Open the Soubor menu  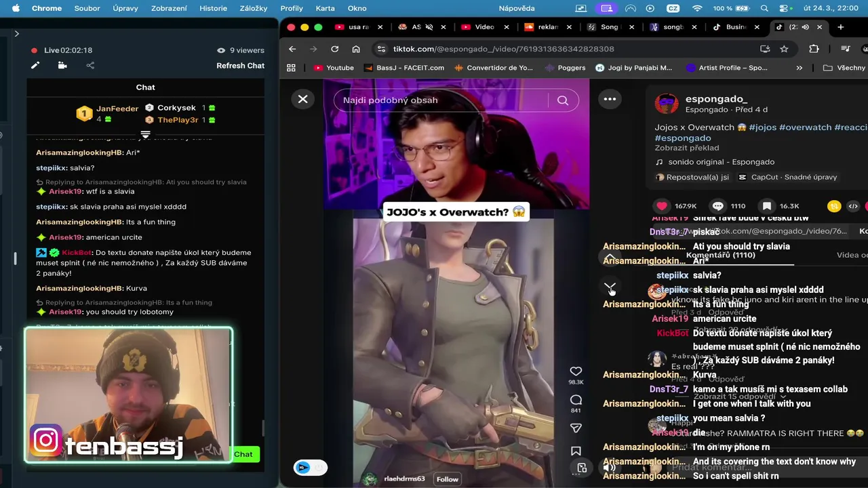pos(87,8)
